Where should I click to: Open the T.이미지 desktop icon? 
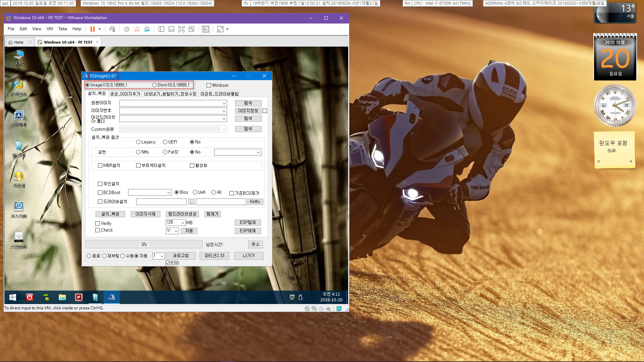pos(19,119)
